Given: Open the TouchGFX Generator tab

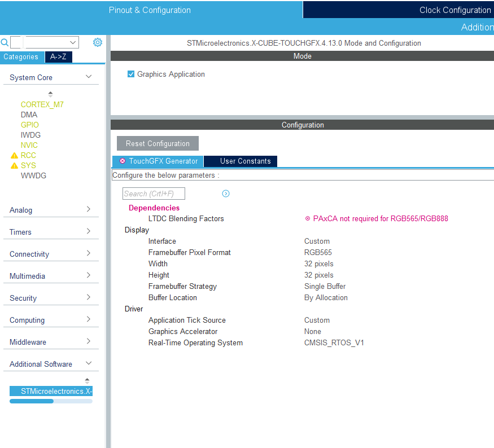Looking at the screenshot, I should coord(158,161).
